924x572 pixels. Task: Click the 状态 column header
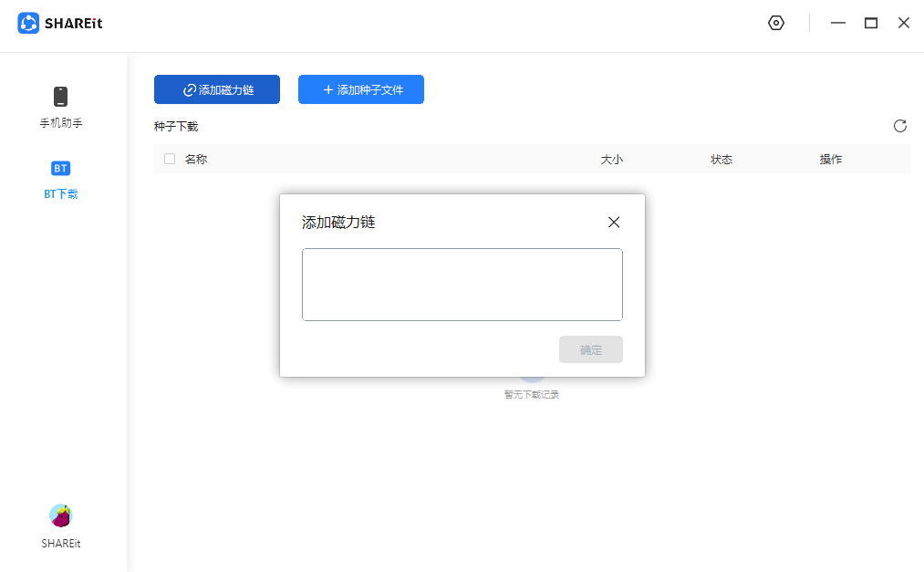pos(721,159)
